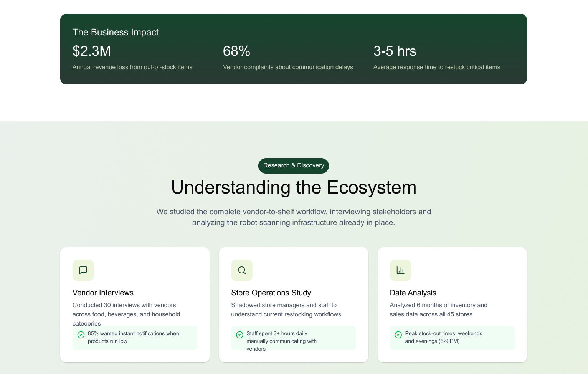The height and width of the screenshot is (374, 588).
Task: Select the Understanding the Ecosystem heading
Action: [x=294, y=188]
